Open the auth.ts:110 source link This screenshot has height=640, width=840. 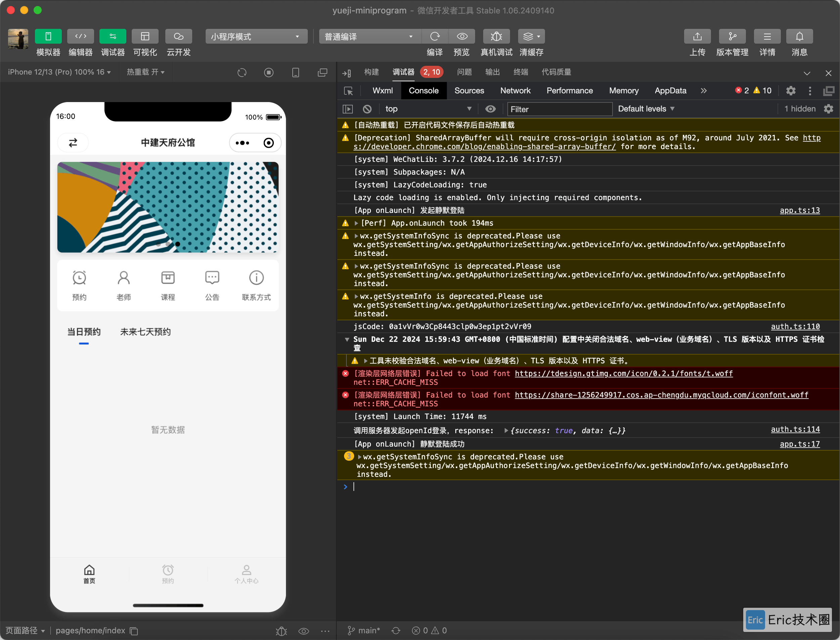coord(795,326)
